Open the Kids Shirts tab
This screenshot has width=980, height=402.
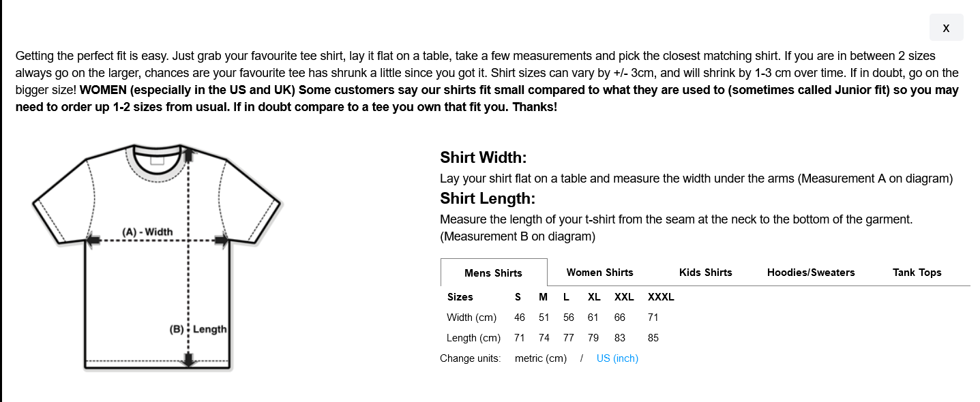(x=705, y=272)
